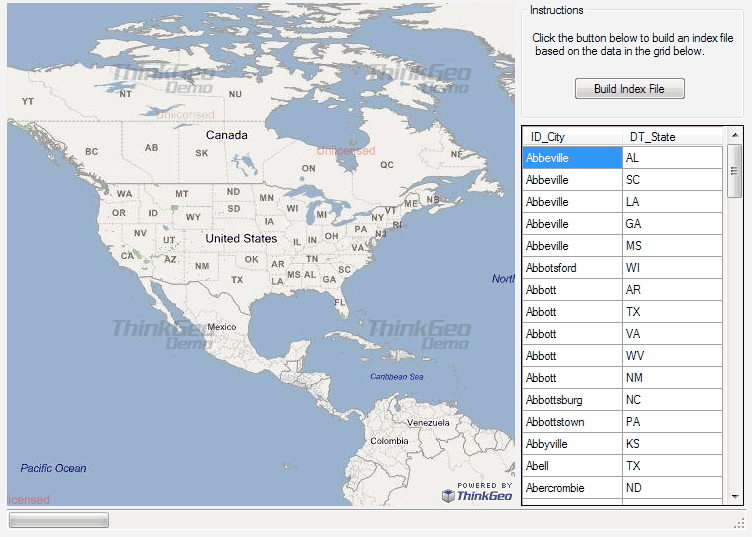Select the Abbeville cell in LA row

573,202
